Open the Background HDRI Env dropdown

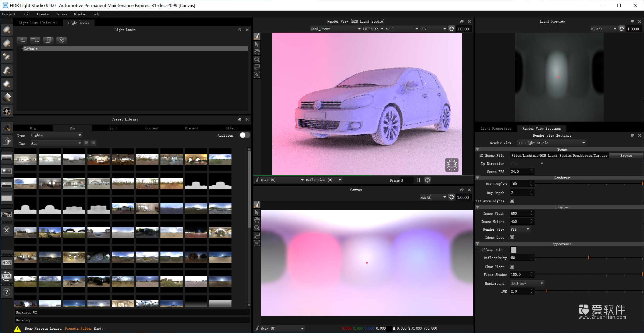pos(526,283)
